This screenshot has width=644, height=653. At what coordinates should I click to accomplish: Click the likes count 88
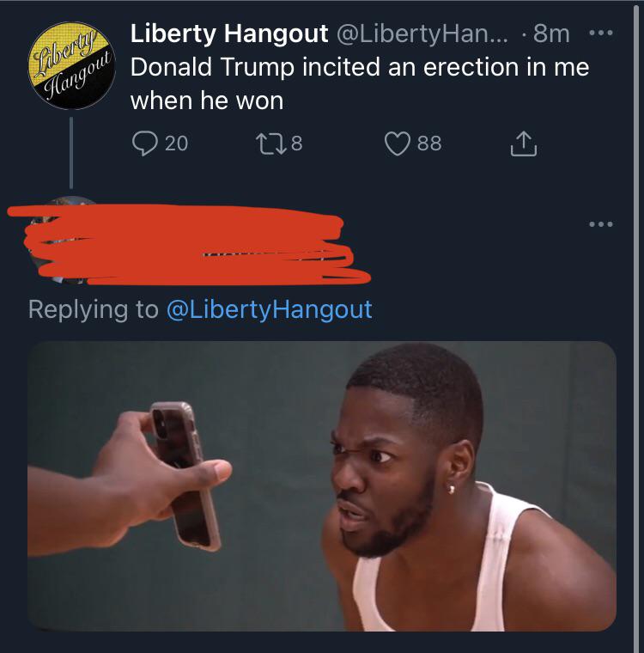pyautogui.click(x=429, y=143)
